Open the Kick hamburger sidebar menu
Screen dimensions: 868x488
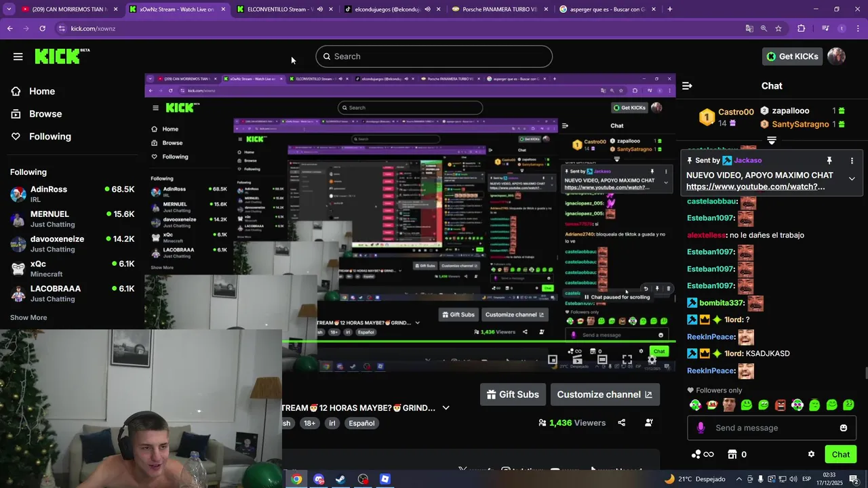[x=18, y=56]
